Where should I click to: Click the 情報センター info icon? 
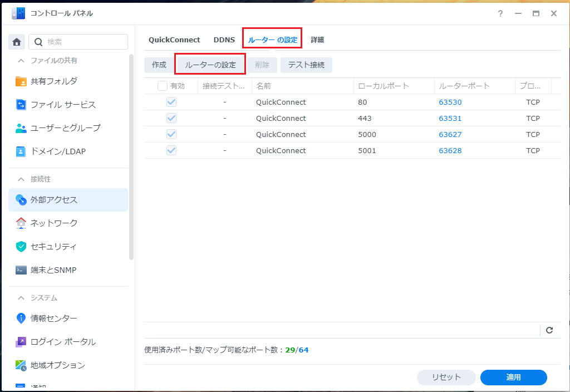click(21, 318)
